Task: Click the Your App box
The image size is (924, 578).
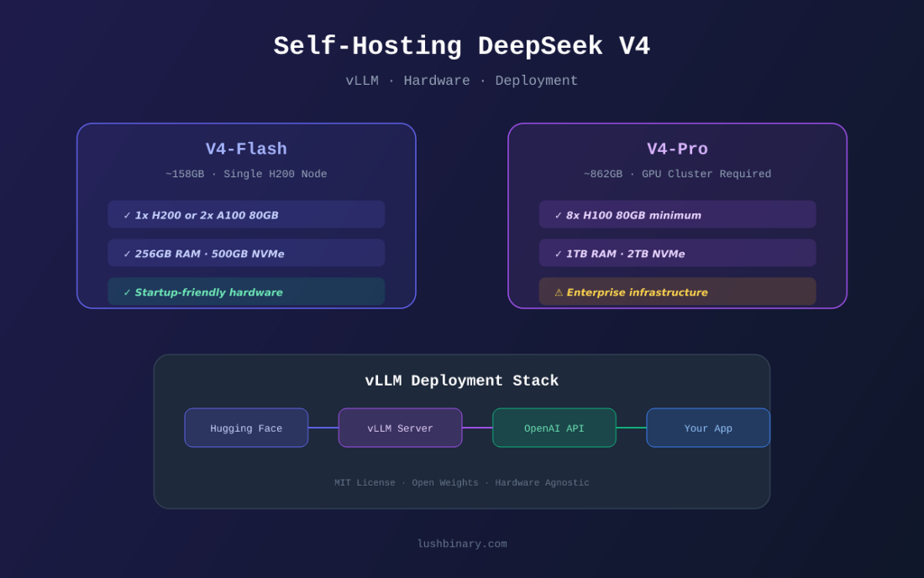Action: (x=707, y=427)
